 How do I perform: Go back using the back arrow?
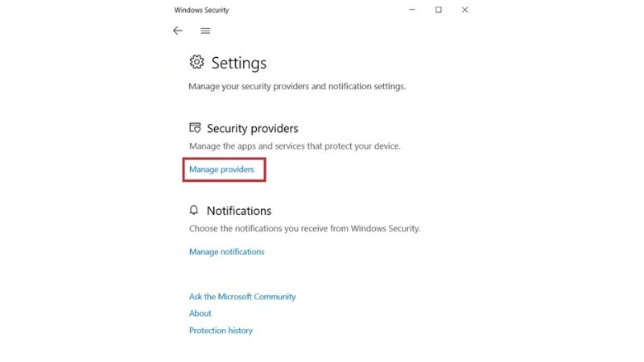coord(177,31)
